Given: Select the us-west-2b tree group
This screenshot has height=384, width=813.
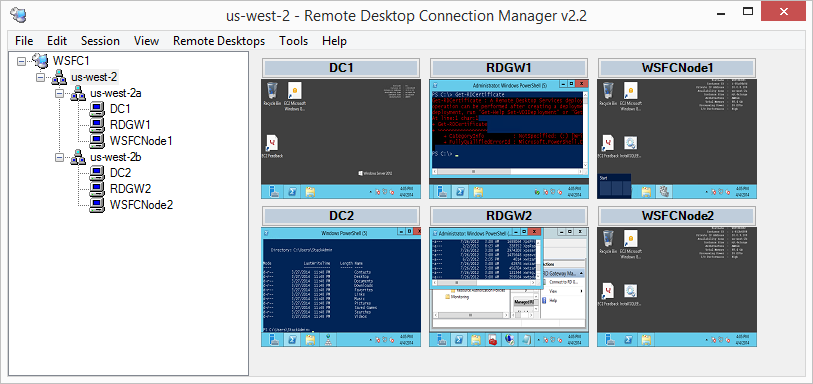Looking at the screenshot, I should pos(116,157).
